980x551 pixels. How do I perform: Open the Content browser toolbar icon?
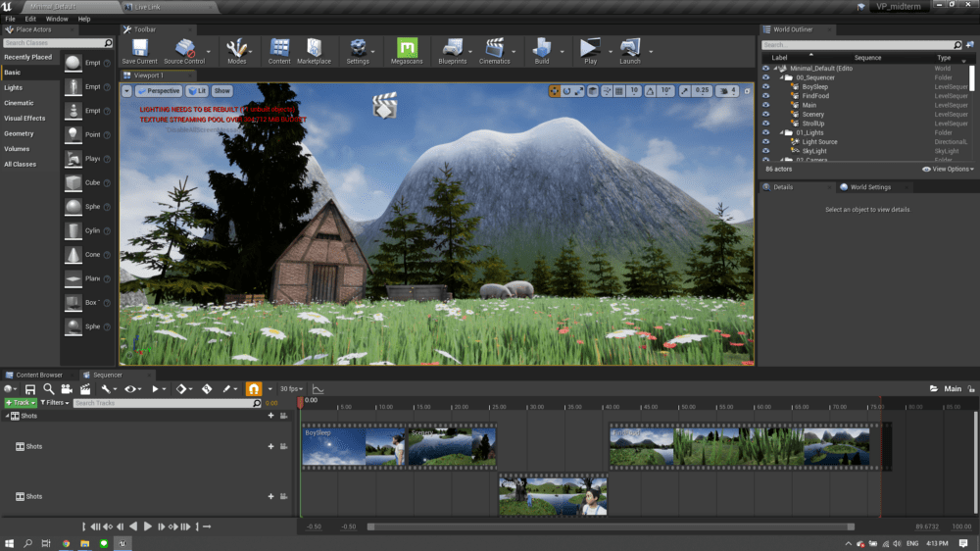pos(279,48)
